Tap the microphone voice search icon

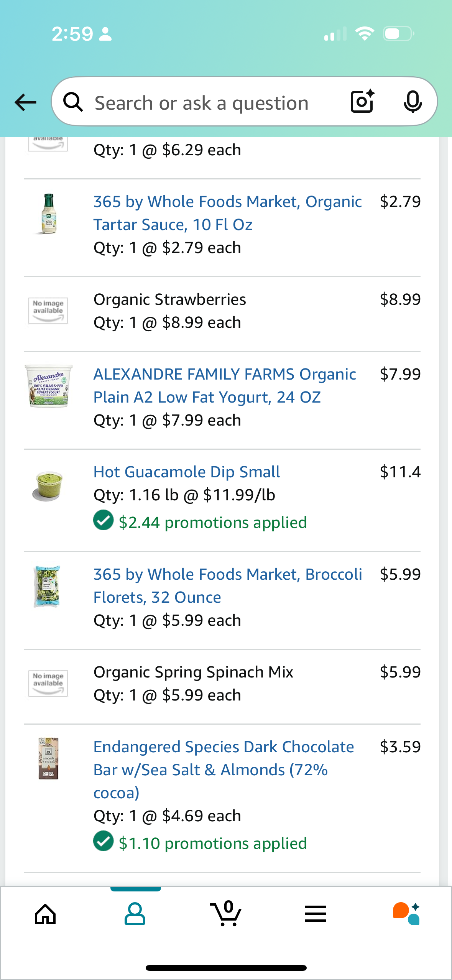(413, 102)
